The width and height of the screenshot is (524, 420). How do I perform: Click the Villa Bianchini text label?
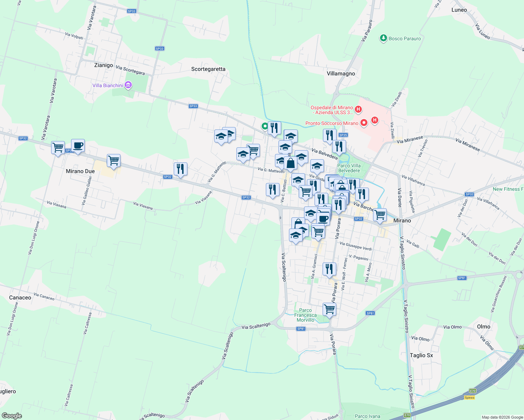point(108,85)
